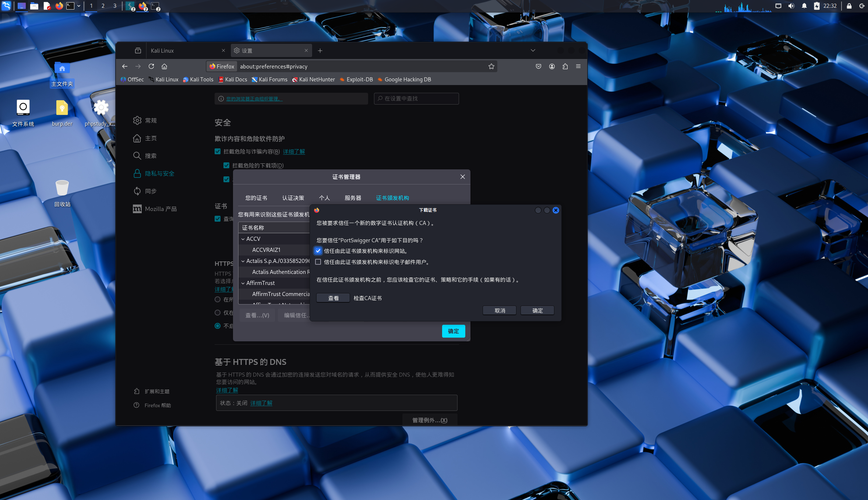Screen dimensions: 868x500
Task: Open the Pocket save icon
Action: click(538, 66)
